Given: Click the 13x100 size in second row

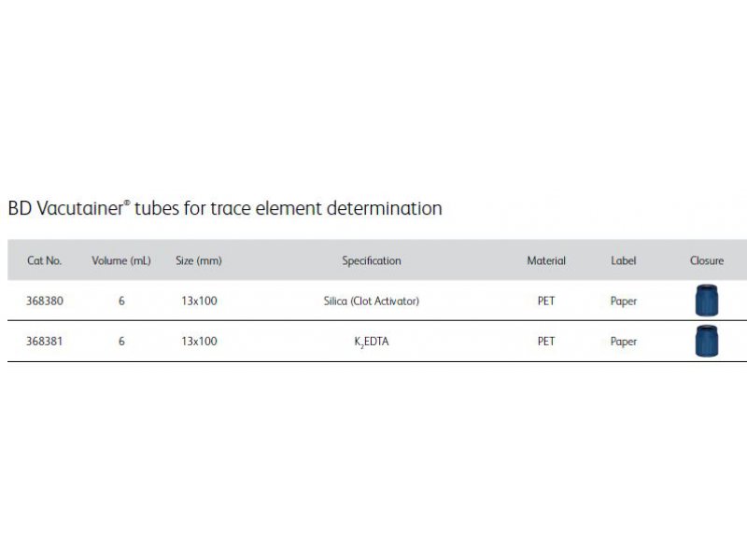Looking at the screenshot, I should [199, 342].
